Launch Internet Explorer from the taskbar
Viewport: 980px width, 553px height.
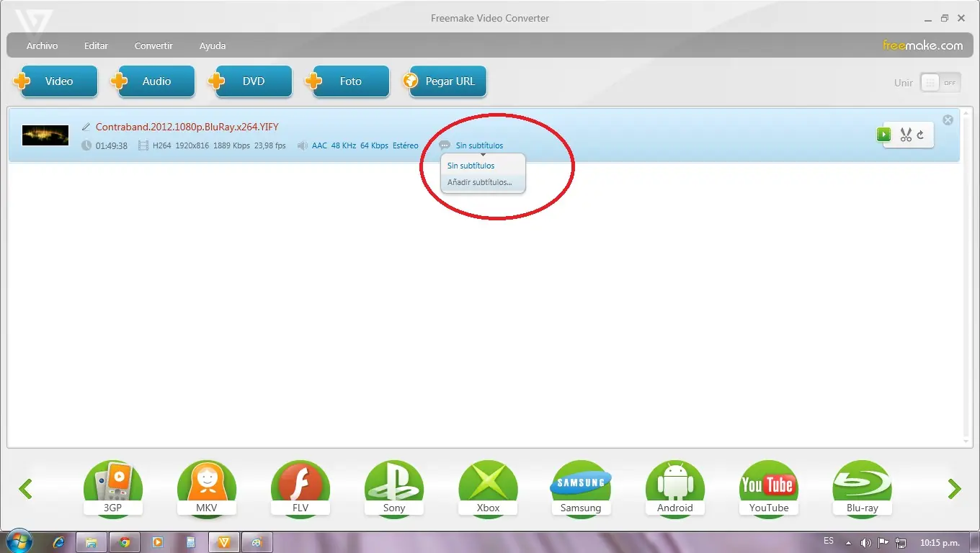tap(60, 542)
